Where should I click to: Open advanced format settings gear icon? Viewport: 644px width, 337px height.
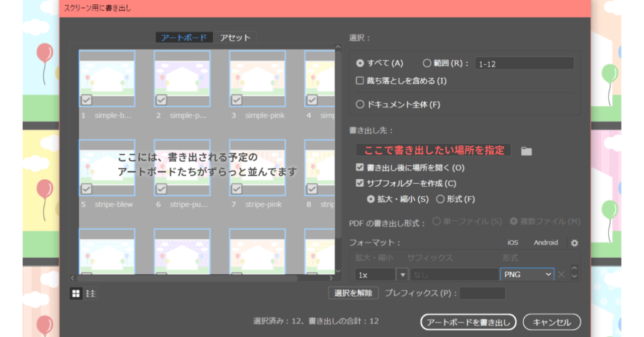(x=574, y=243)
